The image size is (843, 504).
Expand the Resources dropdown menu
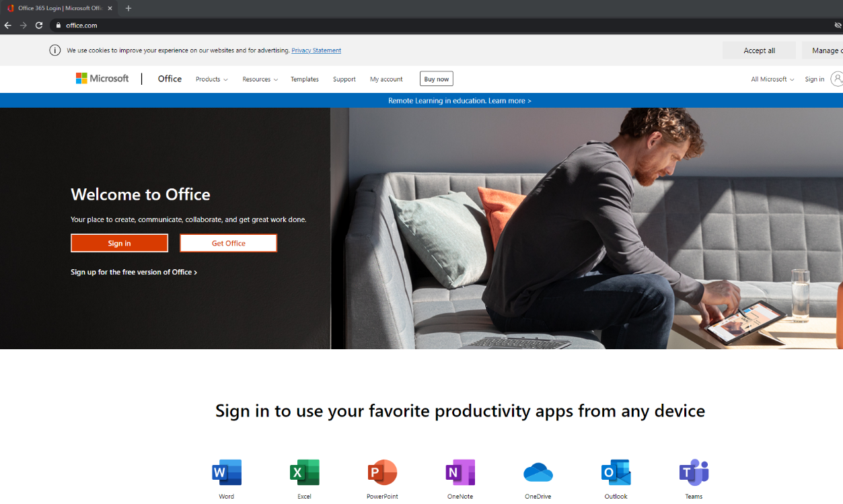point(260,79)
